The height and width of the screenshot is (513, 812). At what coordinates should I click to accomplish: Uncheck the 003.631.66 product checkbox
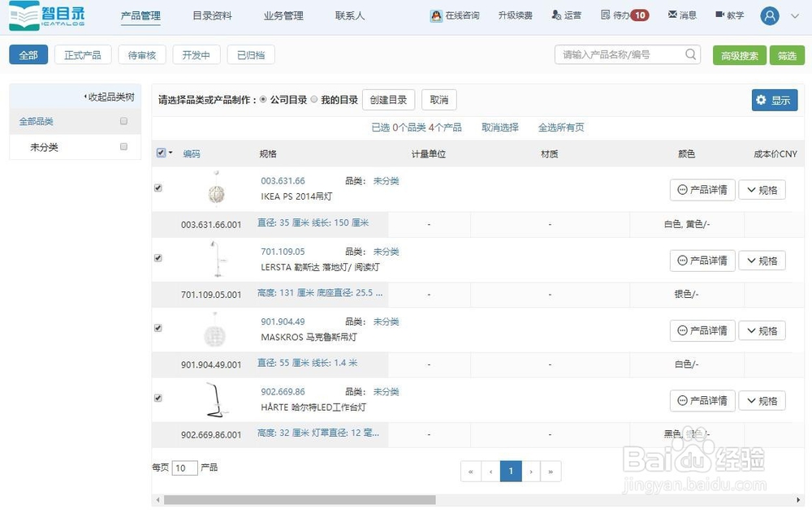pos(158,188)
